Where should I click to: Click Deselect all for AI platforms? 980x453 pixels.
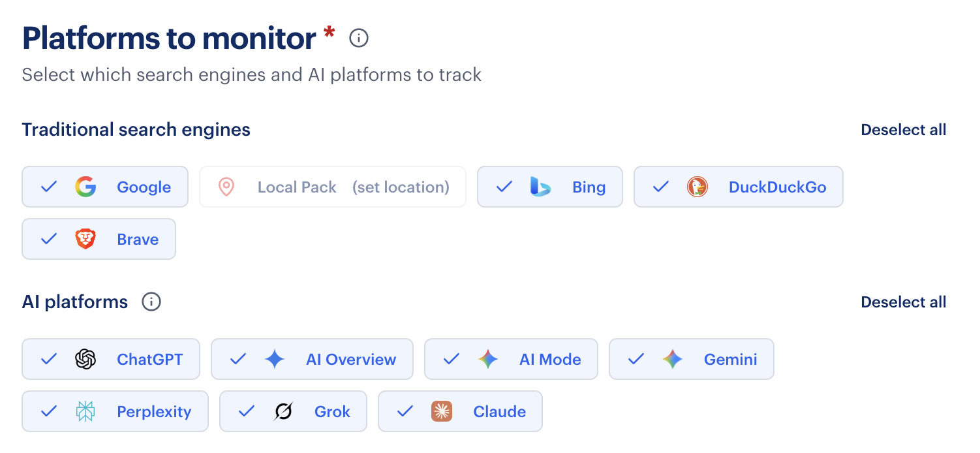click(903, 302)
